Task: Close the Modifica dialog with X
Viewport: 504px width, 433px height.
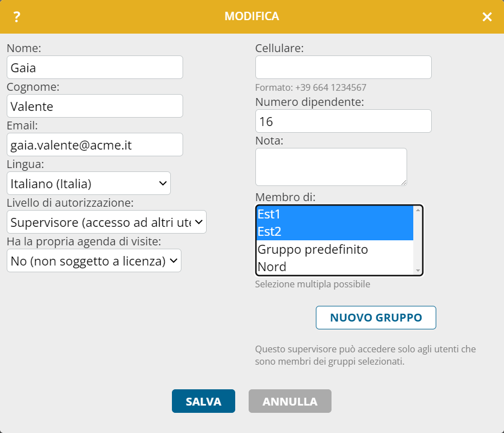Action: pos(487,17)
